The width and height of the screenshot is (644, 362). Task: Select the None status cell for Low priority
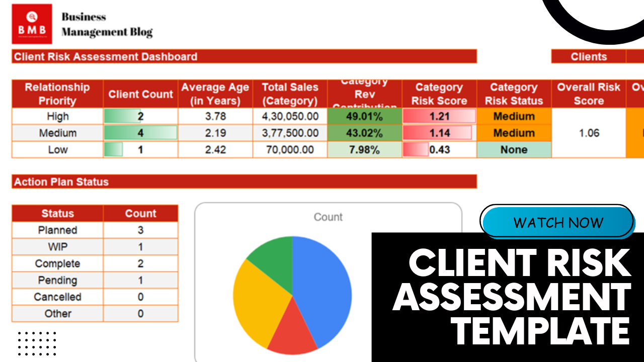[514, 149]
